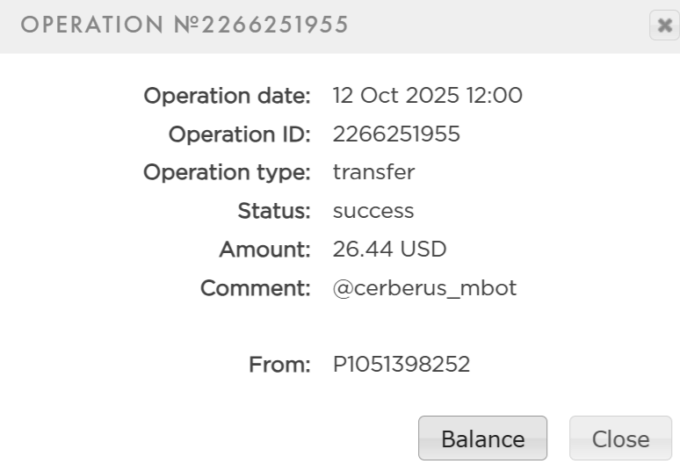Viewport: 680px width, 471px height.
Task: Click the From label
Action: pyautogui.click(x=280, y=365)
